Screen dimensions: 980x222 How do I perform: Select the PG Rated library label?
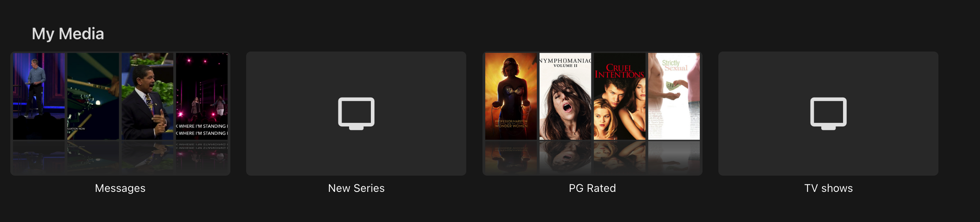coord(592,188)
